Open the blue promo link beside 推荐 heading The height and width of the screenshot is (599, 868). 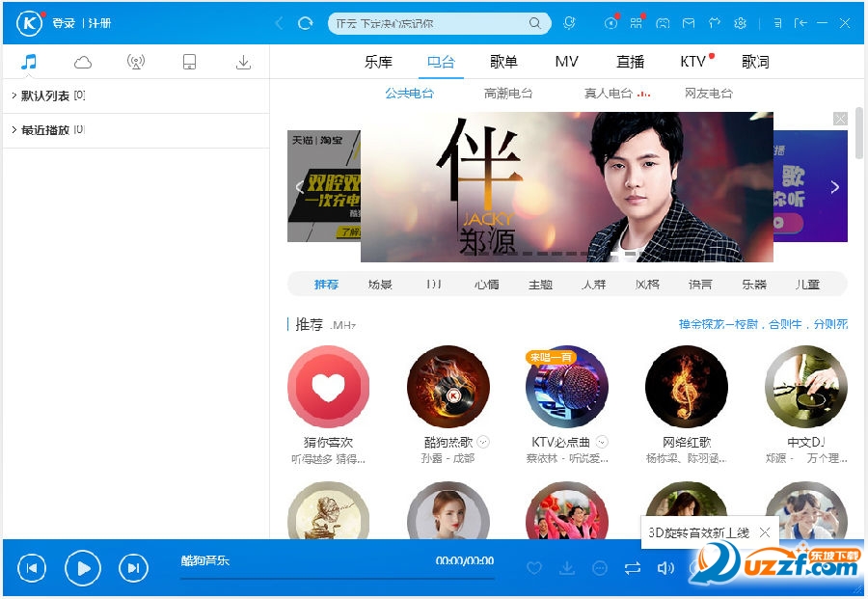tap(764, 324)
